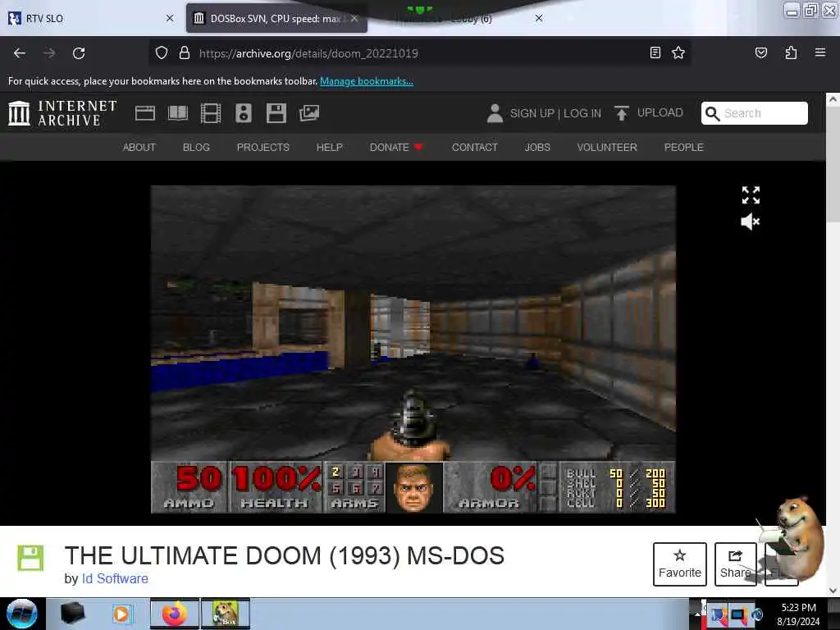Open the Texts book icon
The width and height of the screenshot is (840, 630).
coord(178,113)
